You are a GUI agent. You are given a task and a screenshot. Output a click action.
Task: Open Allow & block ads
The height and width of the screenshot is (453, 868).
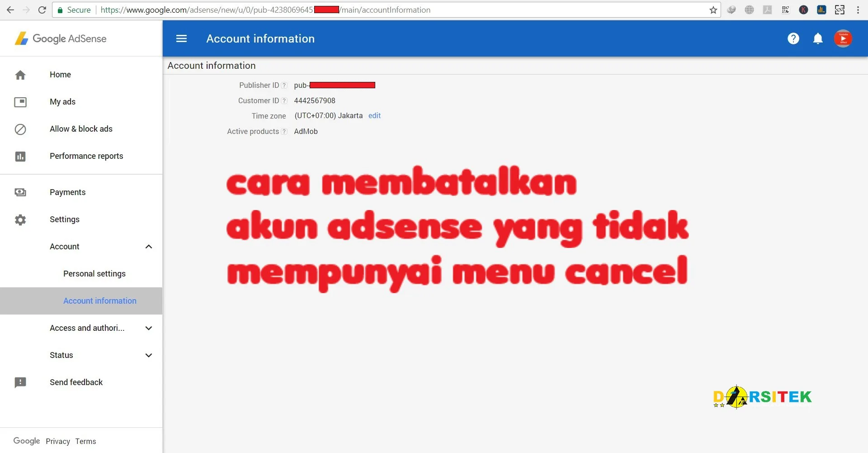pyautogui.click(x=81, y=129)
